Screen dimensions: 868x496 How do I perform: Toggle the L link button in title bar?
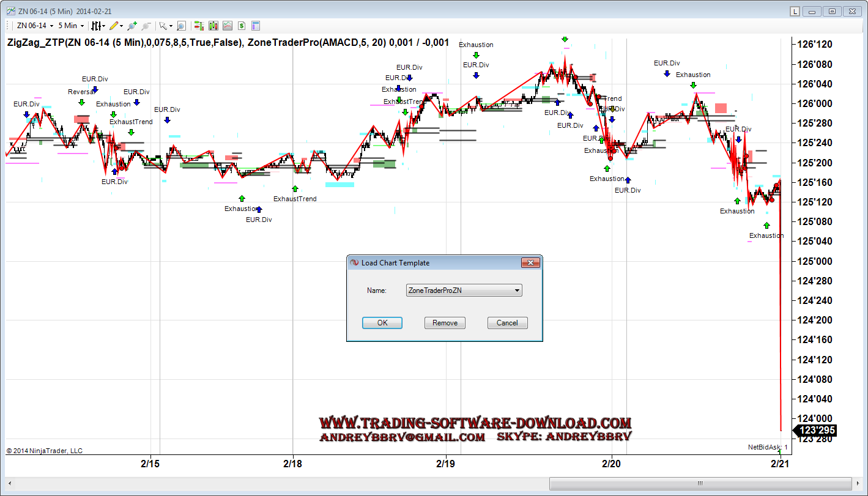(x=795, y=11)
